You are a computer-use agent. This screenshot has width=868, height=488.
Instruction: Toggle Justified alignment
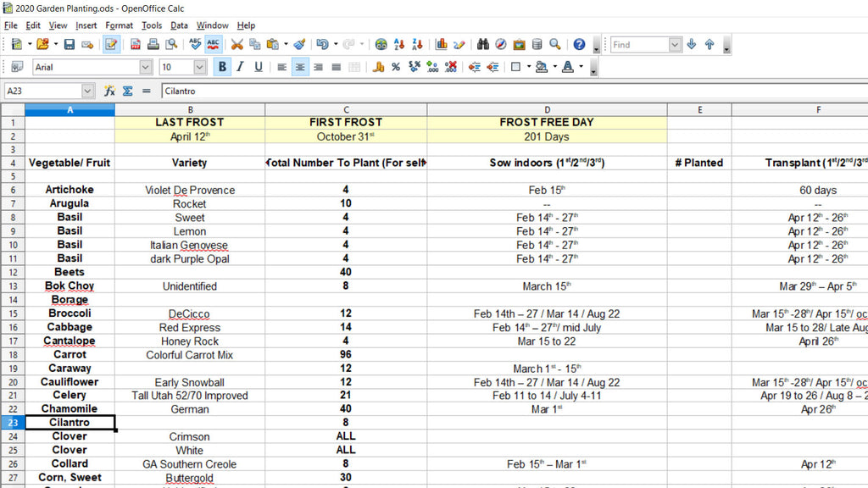tap(336, 67)
